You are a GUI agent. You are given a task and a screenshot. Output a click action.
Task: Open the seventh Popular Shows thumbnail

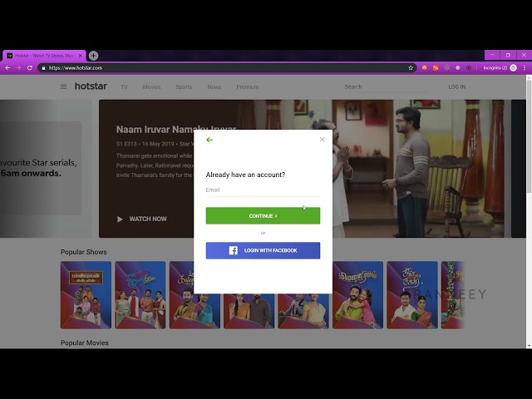412,295
